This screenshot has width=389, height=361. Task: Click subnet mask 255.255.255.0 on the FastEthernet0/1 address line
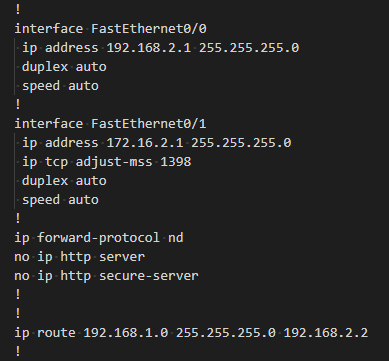pyautogui.click(x=241, y=143)
